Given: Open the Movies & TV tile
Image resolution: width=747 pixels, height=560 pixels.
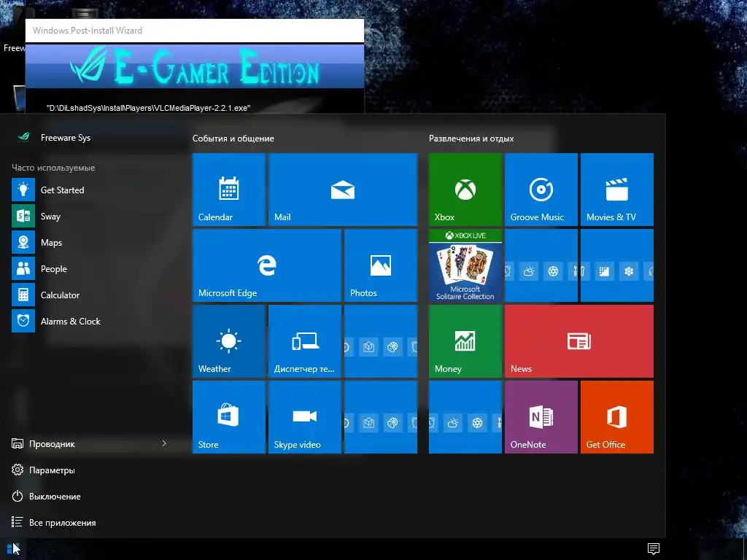Looking at the screenshot, I should pos(617,190).
